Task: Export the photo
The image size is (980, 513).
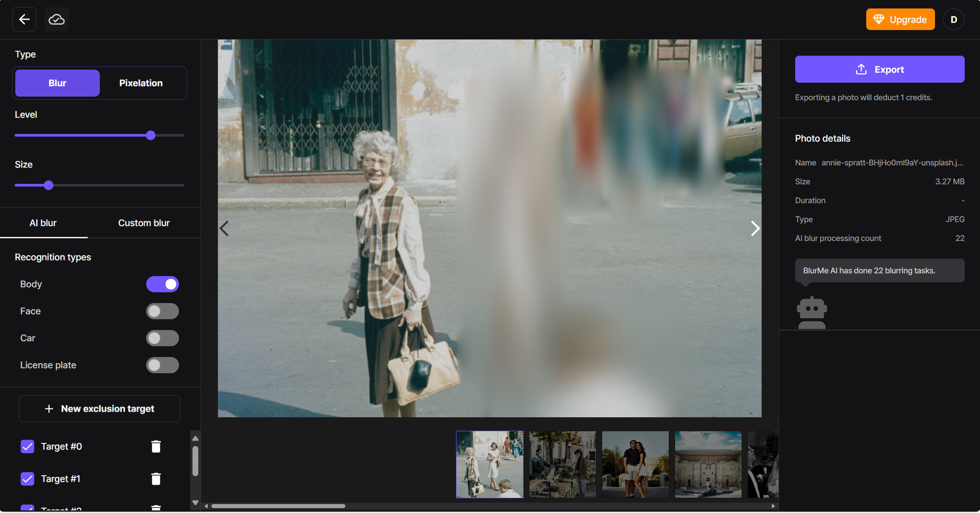Action: pyautogui.click(x=880, y=69)
